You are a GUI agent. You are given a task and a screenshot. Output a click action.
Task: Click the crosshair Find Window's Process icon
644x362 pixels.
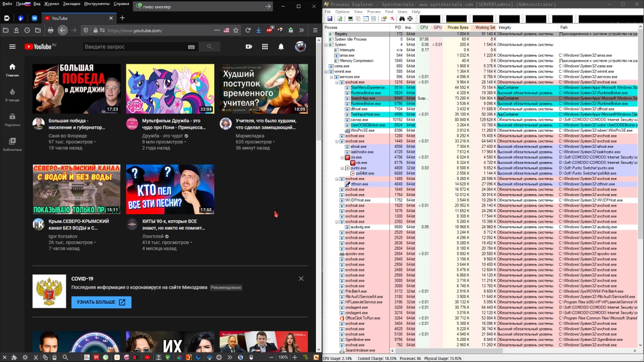click(410, 19)
